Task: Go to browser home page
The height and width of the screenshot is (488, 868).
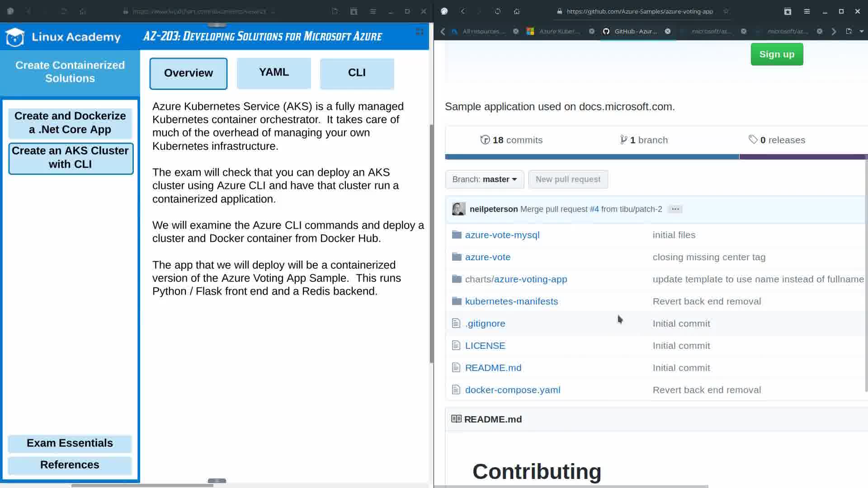Action: pyautogui.click(x=517, y=11)
